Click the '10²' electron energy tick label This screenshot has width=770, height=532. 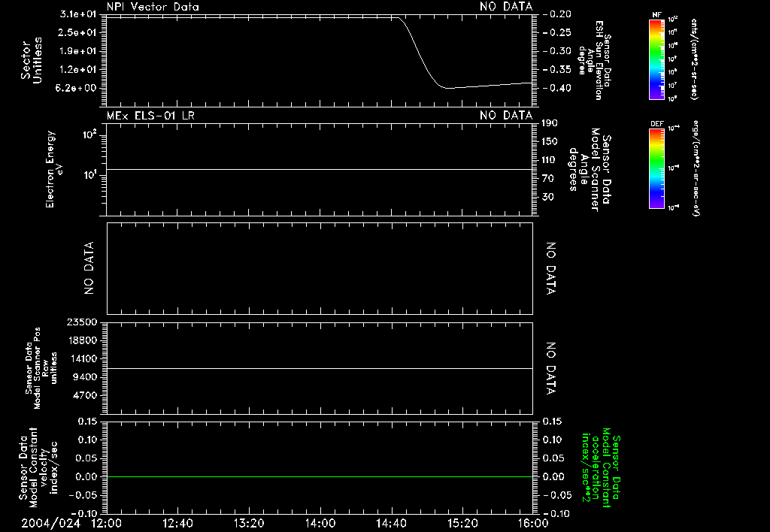tap(89, 135)
